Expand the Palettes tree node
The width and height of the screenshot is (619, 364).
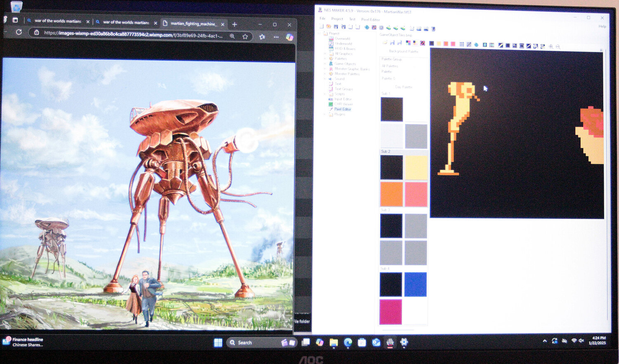pos(325,59)
